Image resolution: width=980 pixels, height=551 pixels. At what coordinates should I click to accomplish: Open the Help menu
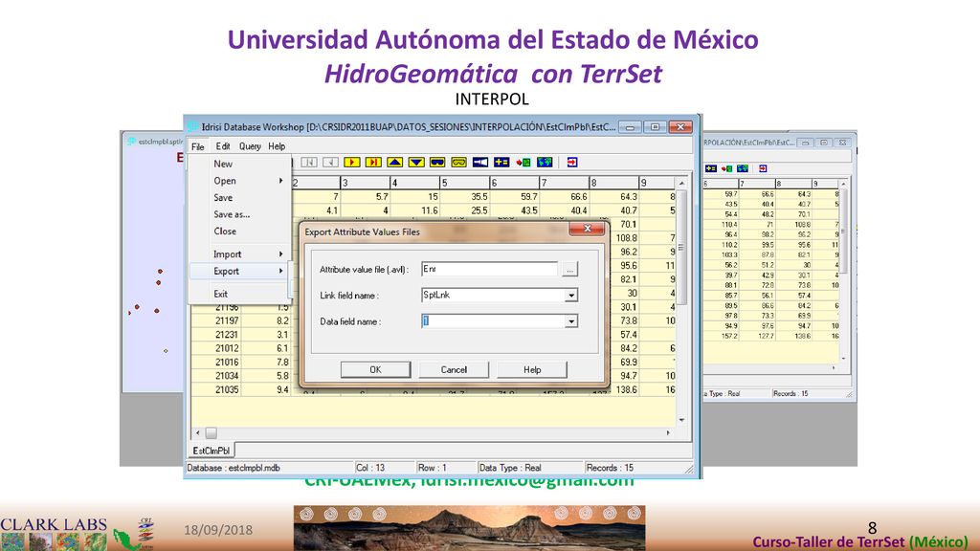click(x=277, y=146)
